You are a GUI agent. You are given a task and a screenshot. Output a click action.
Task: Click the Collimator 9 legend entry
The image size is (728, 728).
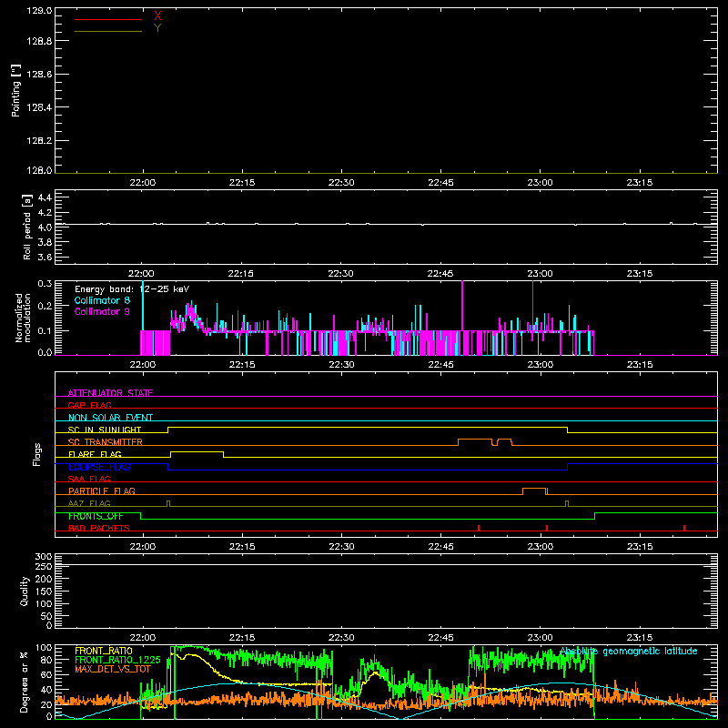[x=102, y=311]
